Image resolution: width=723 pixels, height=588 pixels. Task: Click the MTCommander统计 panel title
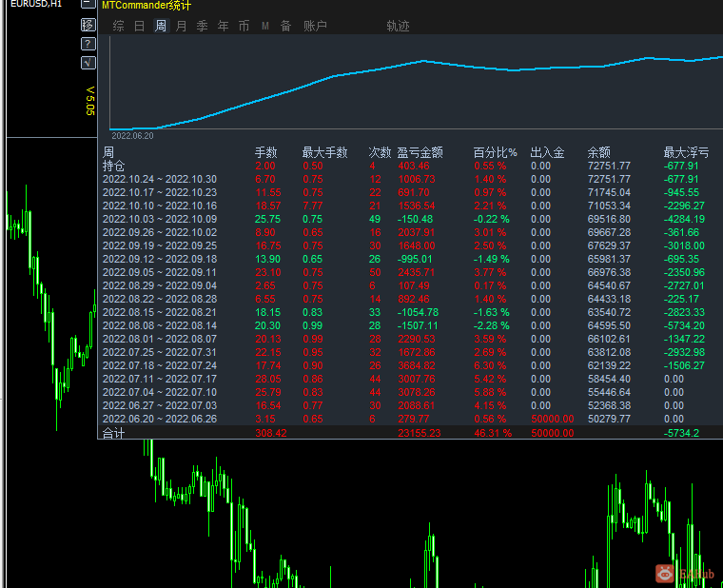147,6
